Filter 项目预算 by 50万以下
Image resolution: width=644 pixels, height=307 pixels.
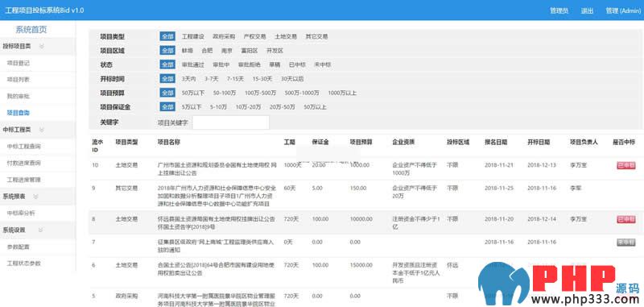[x=193, y=93]
